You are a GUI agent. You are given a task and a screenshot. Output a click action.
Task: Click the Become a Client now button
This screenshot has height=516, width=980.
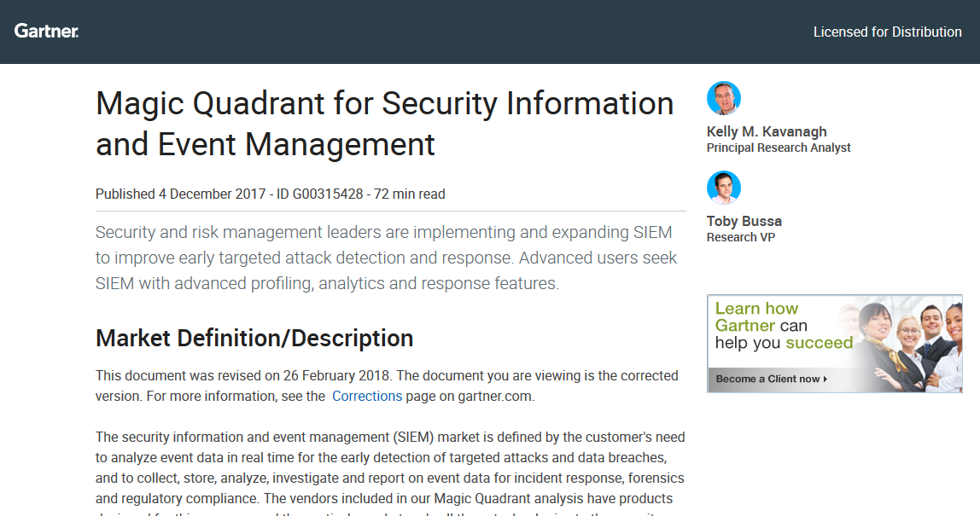coord(771,379)
